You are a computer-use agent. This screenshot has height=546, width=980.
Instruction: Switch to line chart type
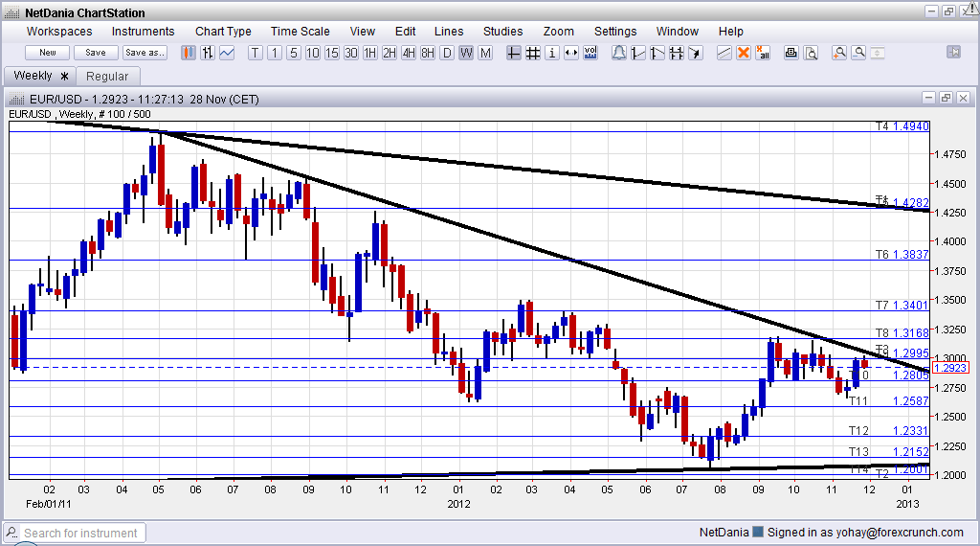pos(227,53)
